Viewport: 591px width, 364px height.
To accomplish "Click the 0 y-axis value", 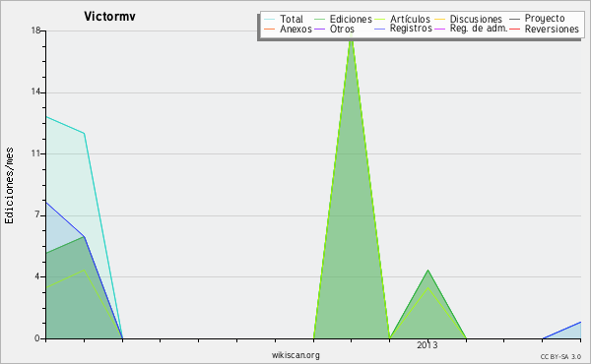I will pos(37,338).
